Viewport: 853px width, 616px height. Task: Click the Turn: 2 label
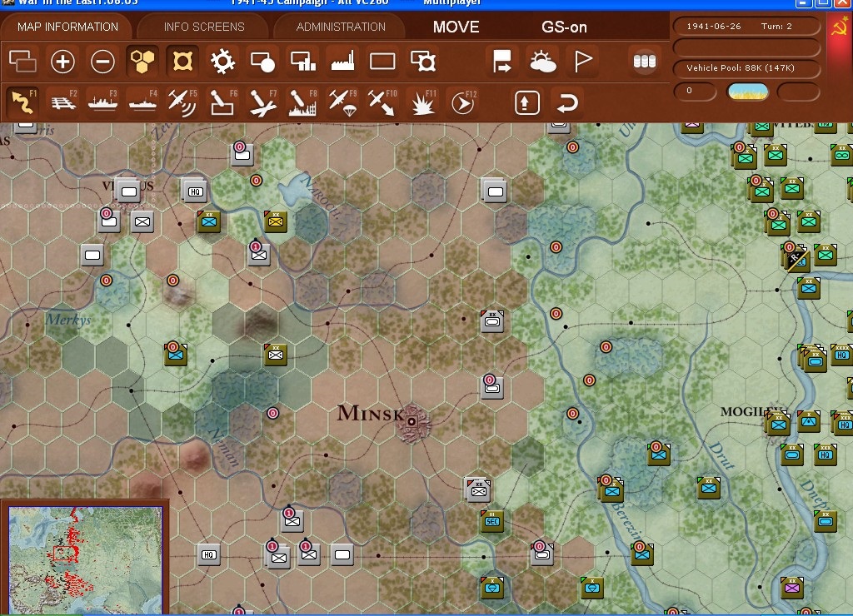pyautogui.click(x=776, y=26)
